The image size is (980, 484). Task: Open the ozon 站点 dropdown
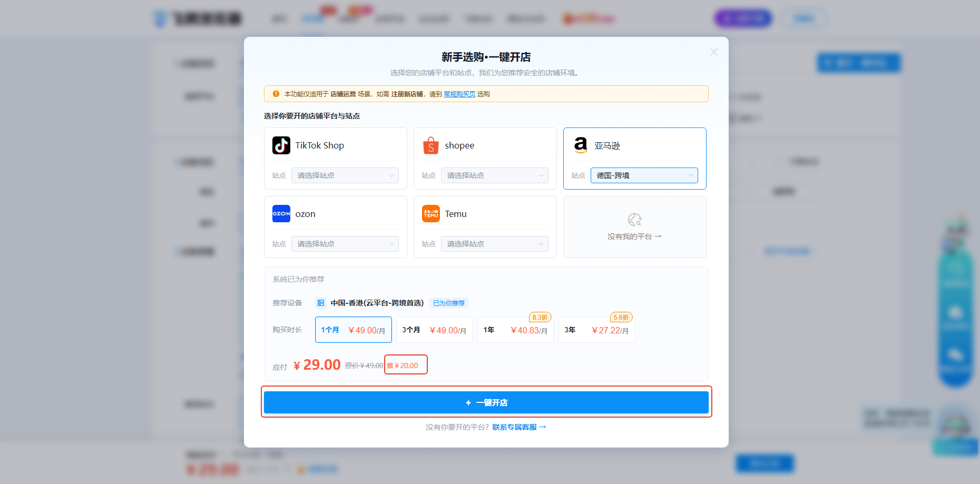click(345, 244)
